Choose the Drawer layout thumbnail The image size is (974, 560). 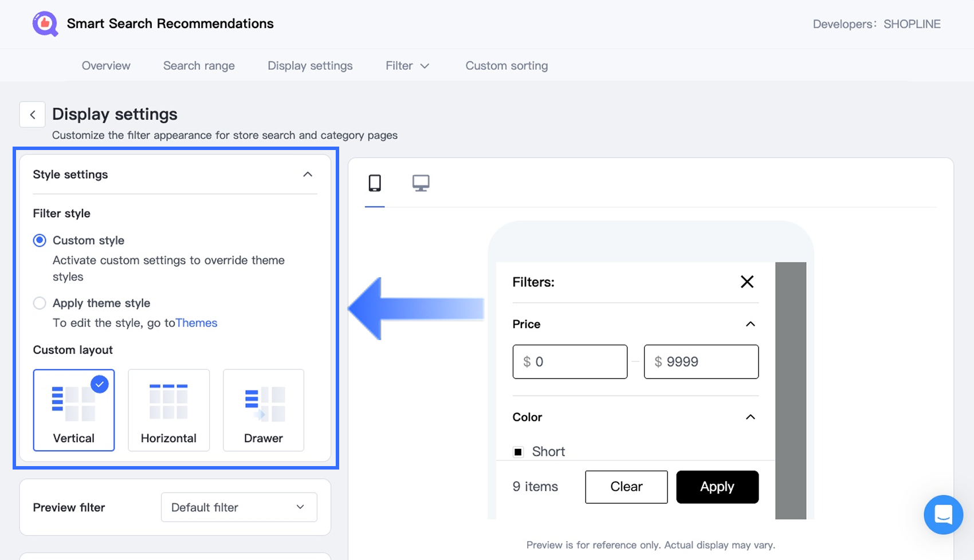pos(263,410)
